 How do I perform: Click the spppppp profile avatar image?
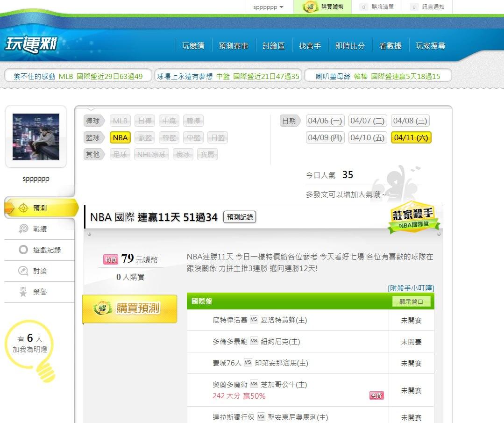pyautogui.click(x=36, y=136)
